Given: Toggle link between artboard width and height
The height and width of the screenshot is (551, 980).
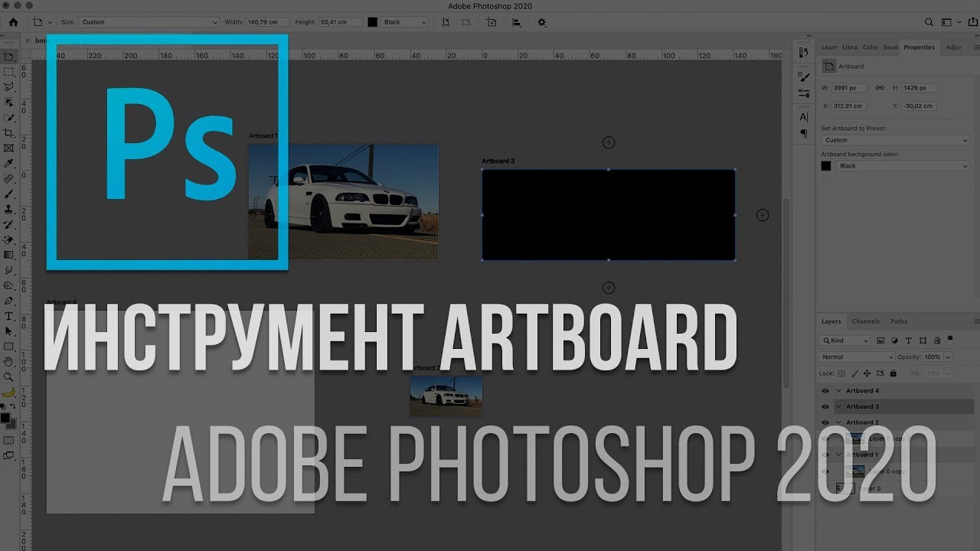Looking at the screenshot, I should coord(880,87).
